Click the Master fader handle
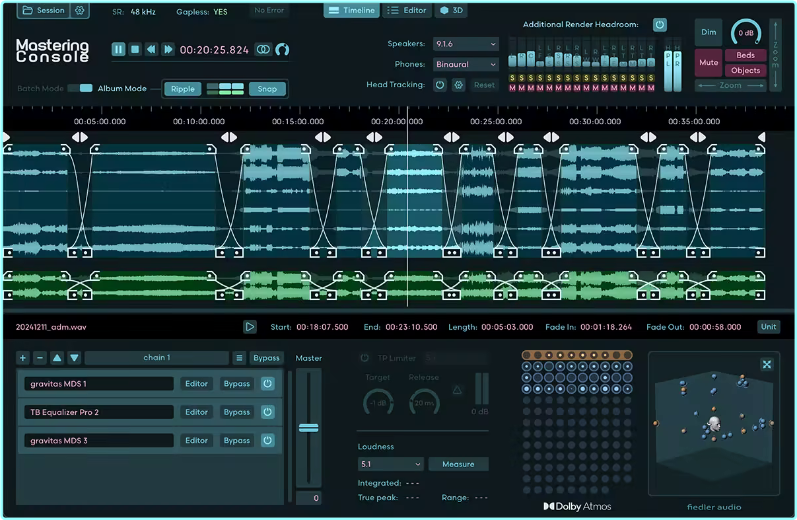 [308, 428]
